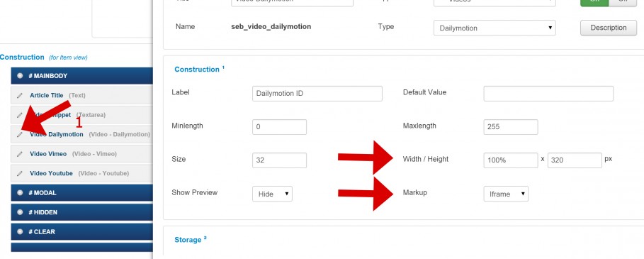This screenshot has height=259, width=644.
Task: Click the Label field containing Dailymotion ID
Action: pyautogui.click(x=317, y=94)
